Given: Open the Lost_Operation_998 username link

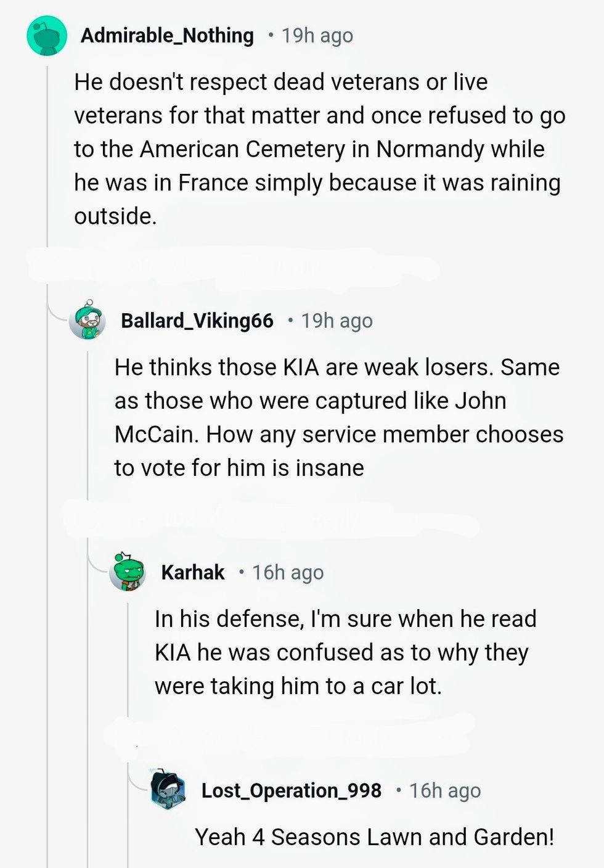Looking at the screenshot, I should coord(291,790).
